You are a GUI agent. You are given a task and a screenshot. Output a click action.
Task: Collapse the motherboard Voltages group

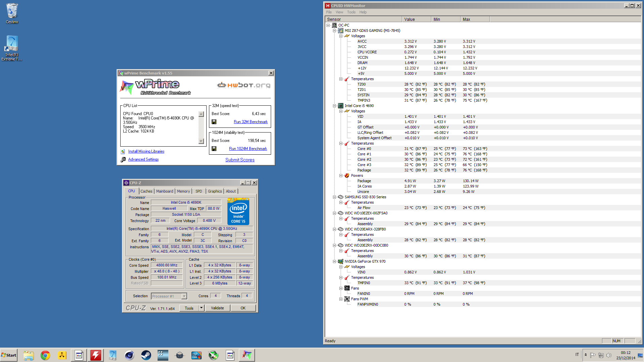341,36
